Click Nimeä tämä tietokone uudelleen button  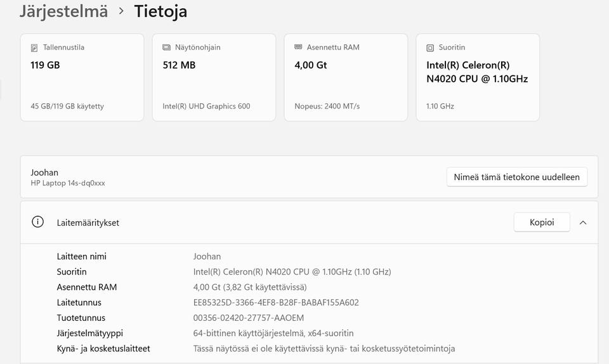pyautogui.click(x=516, y=177)
